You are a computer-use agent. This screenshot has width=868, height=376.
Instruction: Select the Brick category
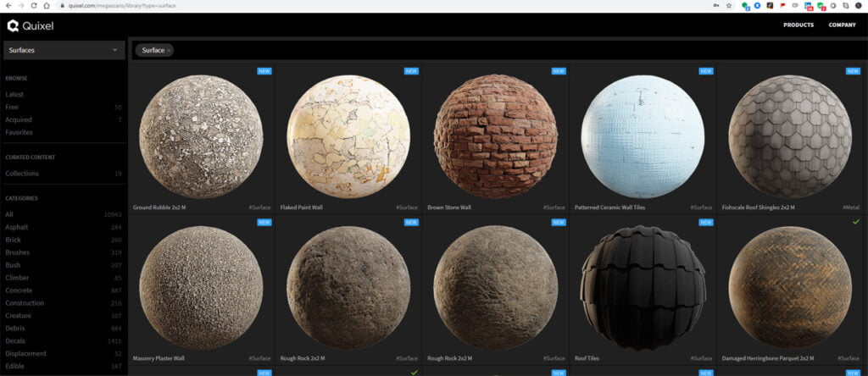(14, 240)
